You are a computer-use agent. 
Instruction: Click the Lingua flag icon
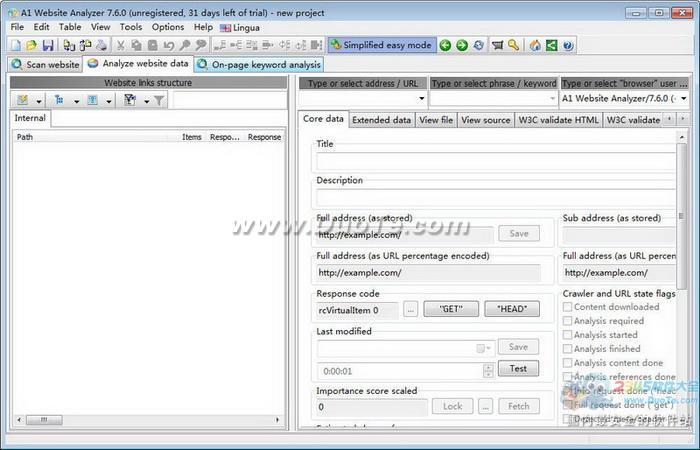click(x=225, y=28)
